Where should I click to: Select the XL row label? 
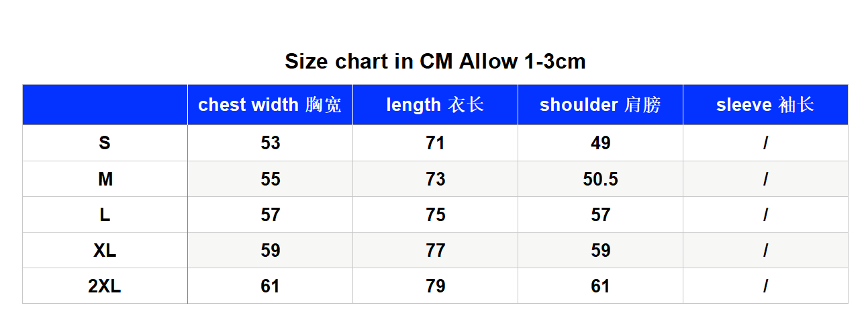105,250
